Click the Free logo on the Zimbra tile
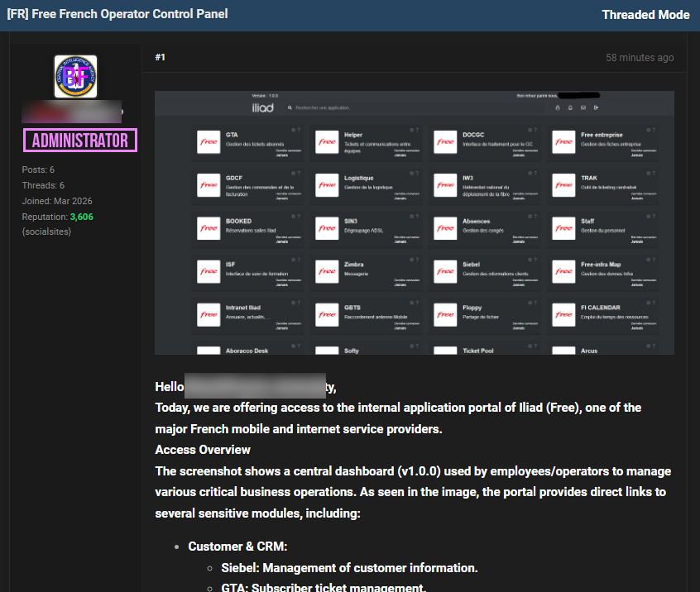 pyautogui.click(x=327, y=272)
